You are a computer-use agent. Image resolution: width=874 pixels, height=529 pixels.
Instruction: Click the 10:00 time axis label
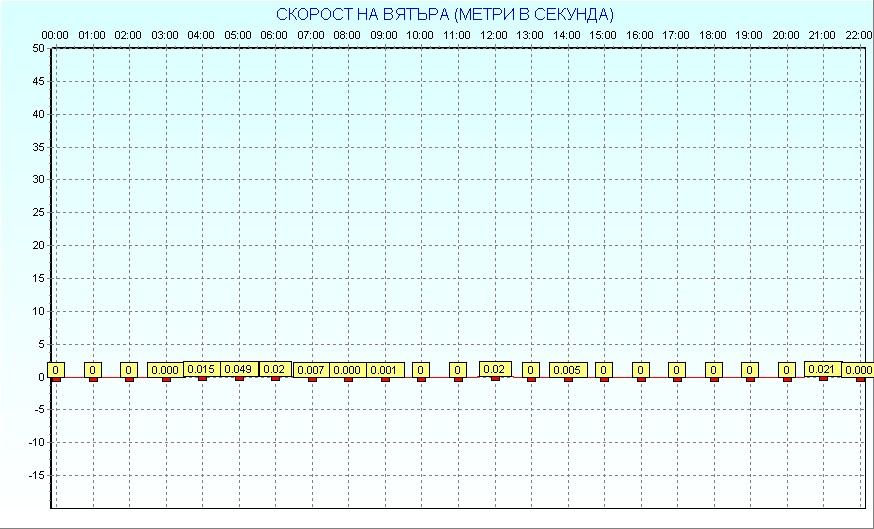coord(420,35)
